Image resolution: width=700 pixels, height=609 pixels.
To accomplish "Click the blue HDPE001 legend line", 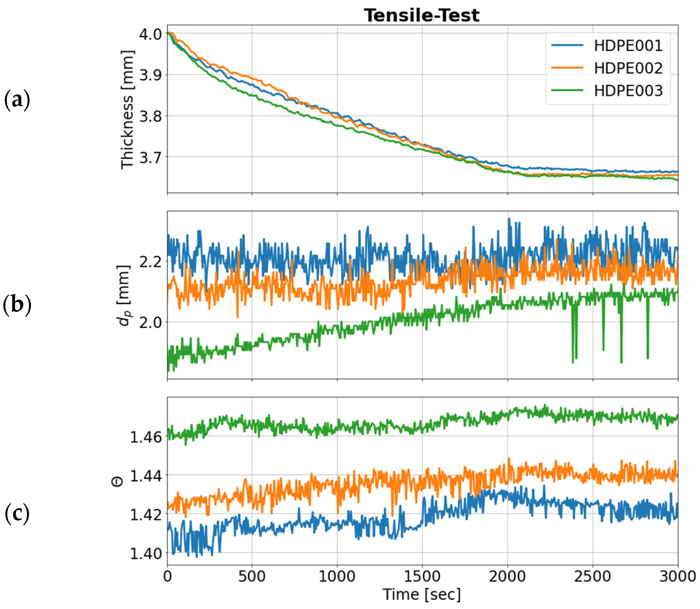I will coord(567,45).
